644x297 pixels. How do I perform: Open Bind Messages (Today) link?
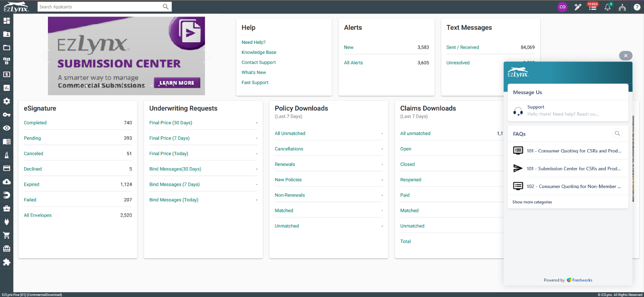[174, 200]
